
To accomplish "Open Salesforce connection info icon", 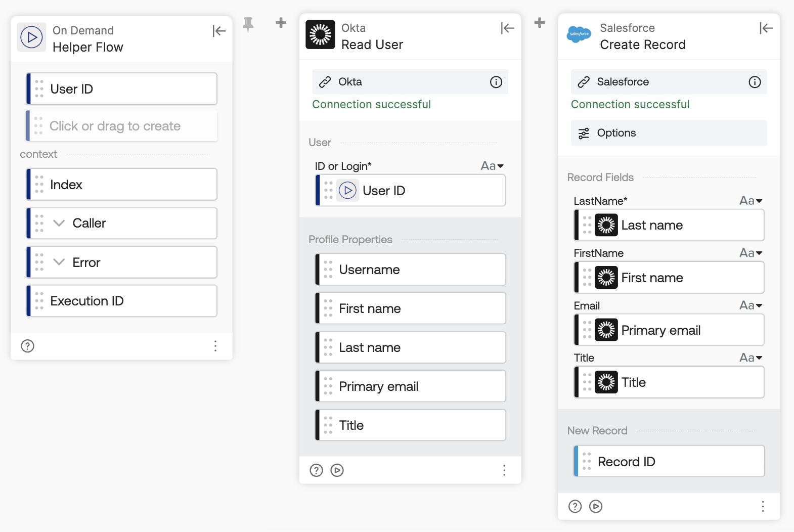I will tap(755, 82).
